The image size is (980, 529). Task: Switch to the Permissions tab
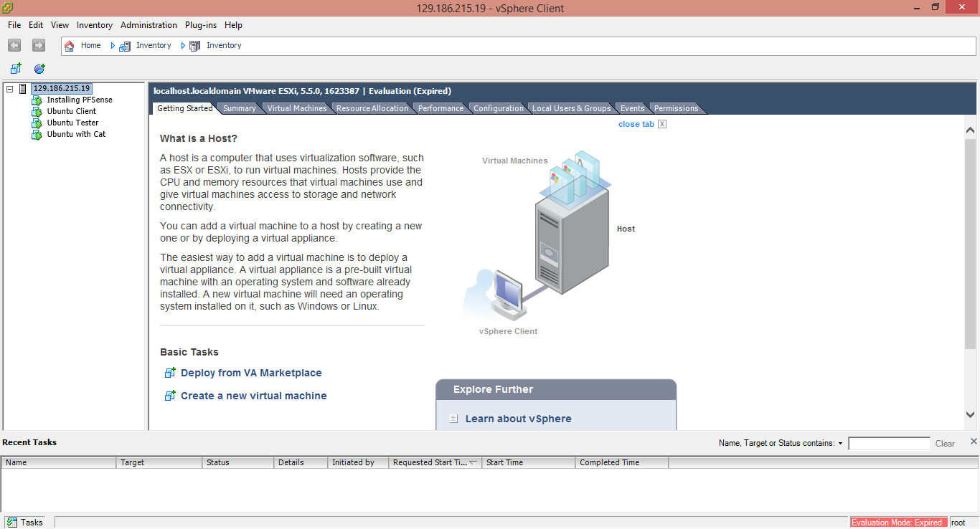click(676, 108)
